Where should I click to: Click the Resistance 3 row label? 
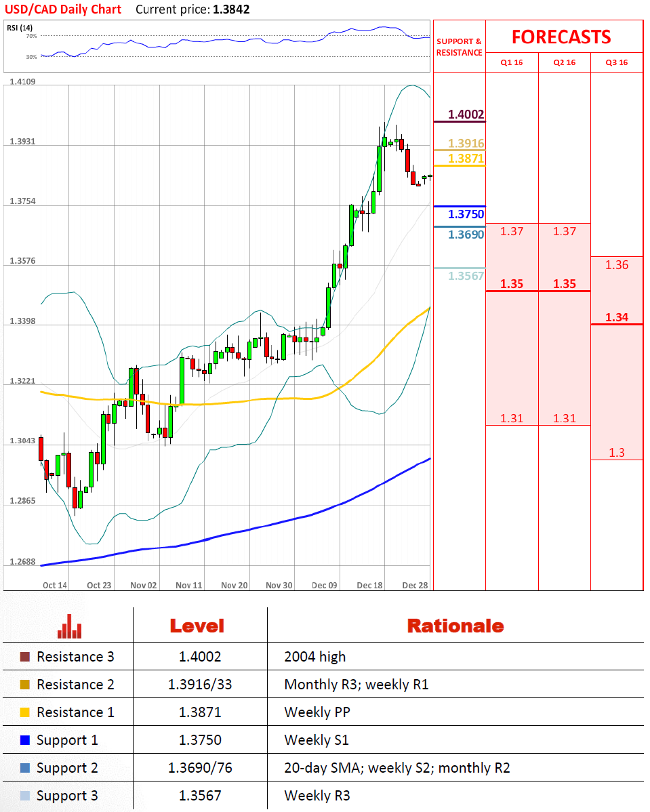[76, 657]
